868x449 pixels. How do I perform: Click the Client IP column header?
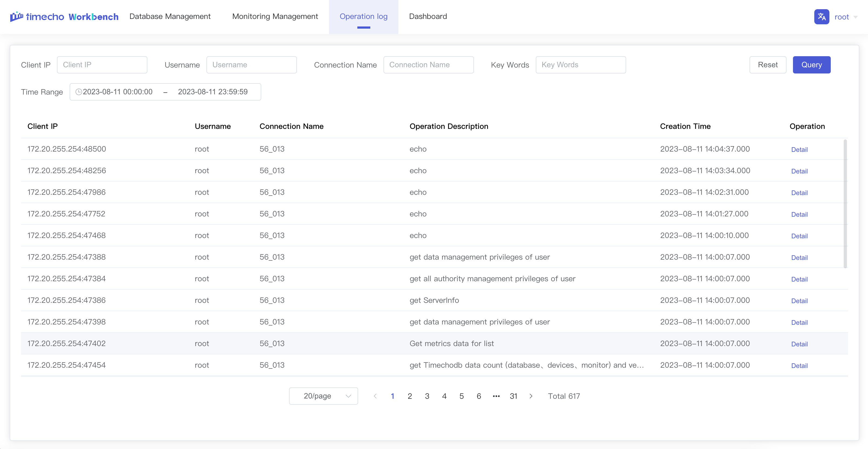[42, 126]
